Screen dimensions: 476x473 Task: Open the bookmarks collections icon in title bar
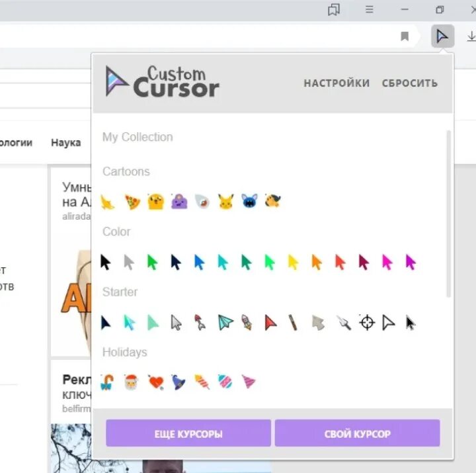click(x=334, y=10)
